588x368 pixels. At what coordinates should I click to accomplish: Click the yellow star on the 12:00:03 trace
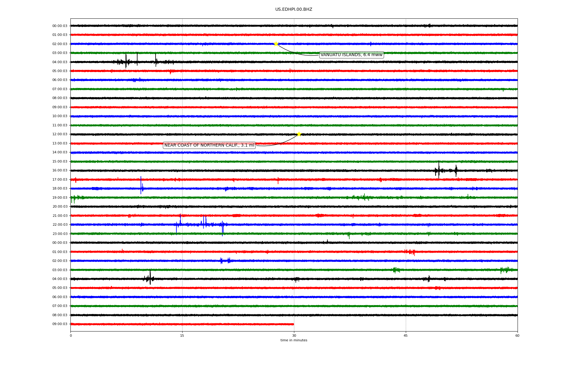(299, 134)
